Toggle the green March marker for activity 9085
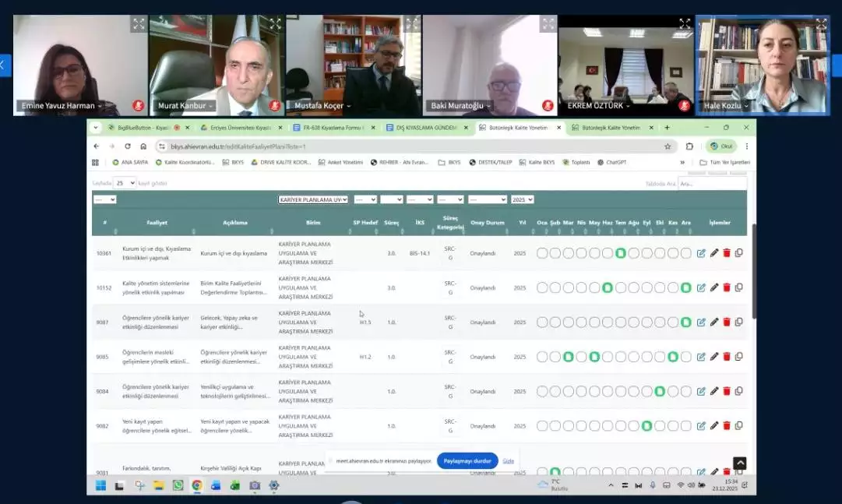 (x=569, y=357)
